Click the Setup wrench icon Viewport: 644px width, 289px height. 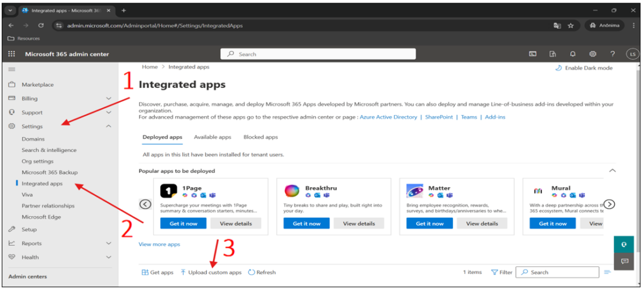coord(12,229)
